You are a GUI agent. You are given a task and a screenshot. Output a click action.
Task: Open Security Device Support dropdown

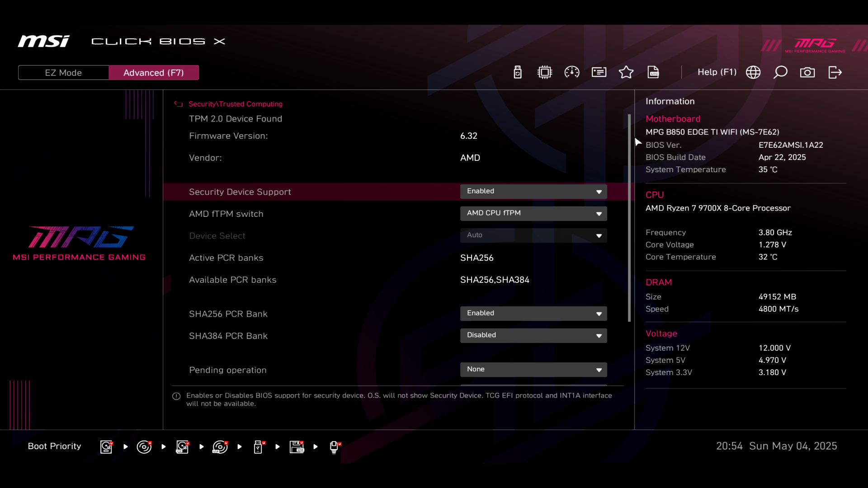(533, 192)
